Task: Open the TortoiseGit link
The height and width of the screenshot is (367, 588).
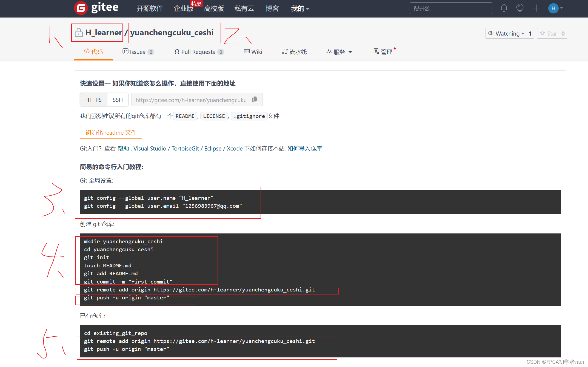Action: [x=185, y=148]
